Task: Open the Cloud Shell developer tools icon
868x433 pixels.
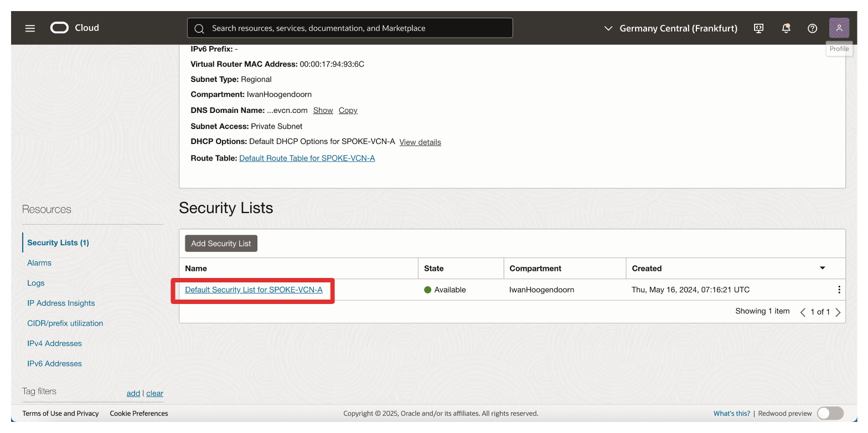Action: tap(759, 28)
